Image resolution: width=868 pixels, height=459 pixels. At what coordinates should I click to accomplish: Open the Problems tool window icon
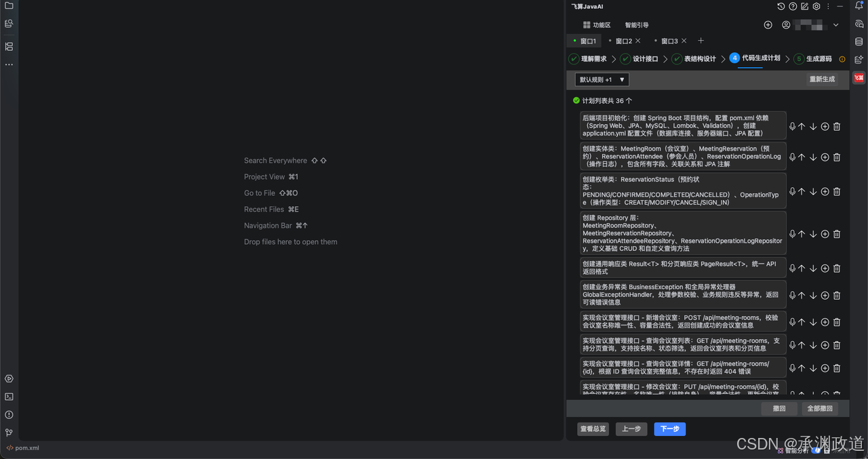pos(9,414)
